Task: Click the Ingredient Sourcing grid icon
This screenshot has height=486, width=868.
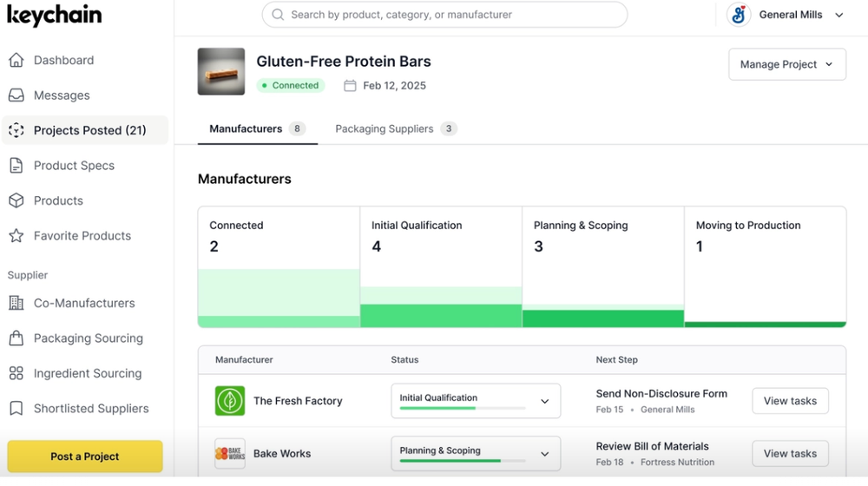Action: click(x=16, y=373)
